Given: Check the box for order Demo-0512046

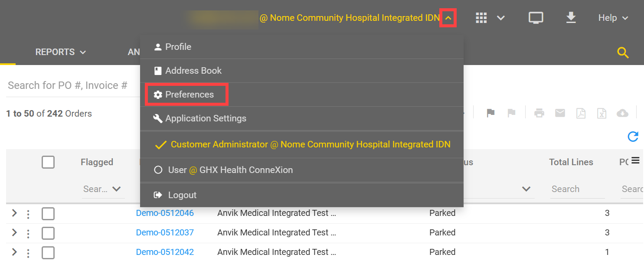Looking at the screenshot, I should 48,213.
